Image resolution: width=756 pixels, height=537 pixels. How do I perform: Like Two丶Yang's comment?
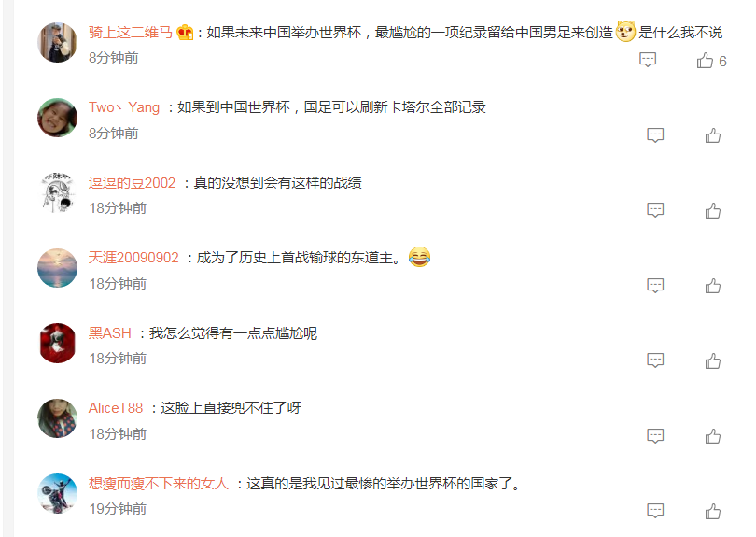click(x=713, y=135)
